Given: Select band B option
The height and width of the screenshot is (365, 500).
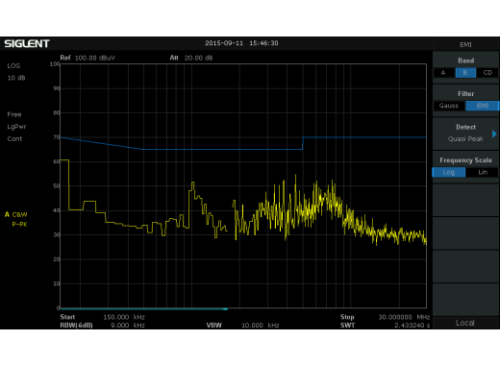Looking at the screenshot, I should tap(465, 73).
